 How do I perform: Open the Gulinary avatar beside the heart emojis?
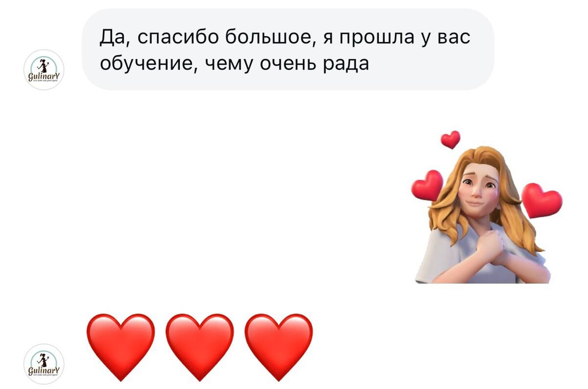click(44, 364)
